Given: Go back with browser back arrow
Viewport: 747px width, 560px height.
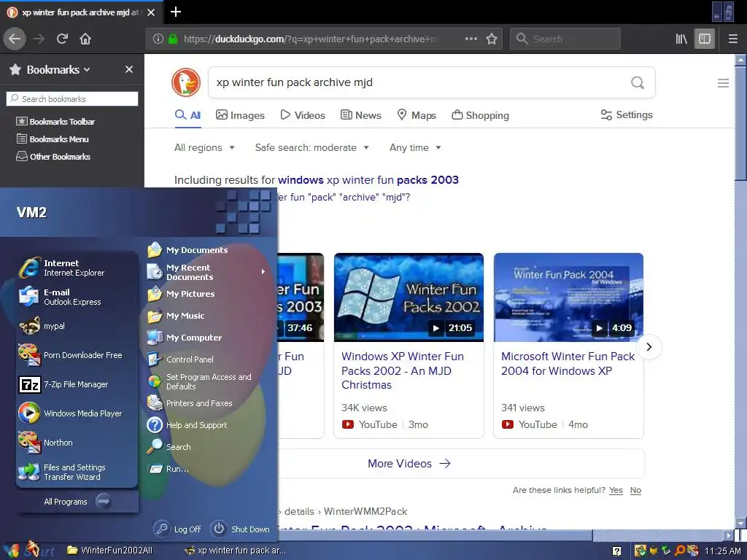Looking at the screenshot, I should point(15,39).
